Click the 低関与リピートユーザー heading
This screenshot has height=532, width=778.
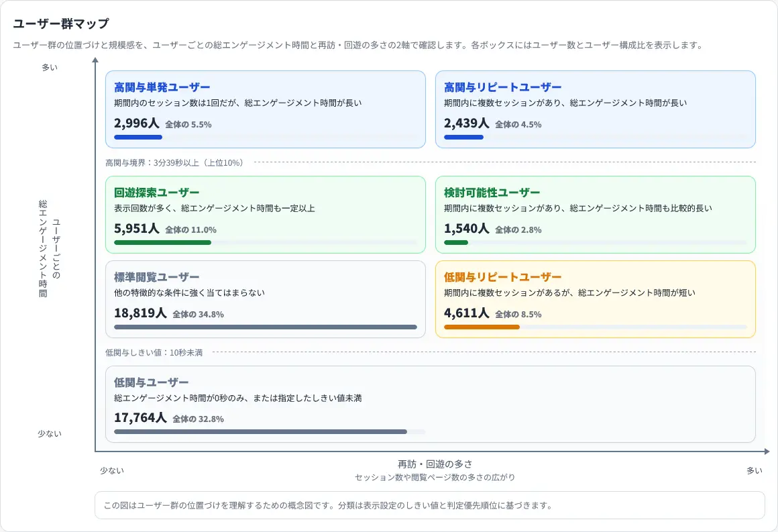pos(502,277)
